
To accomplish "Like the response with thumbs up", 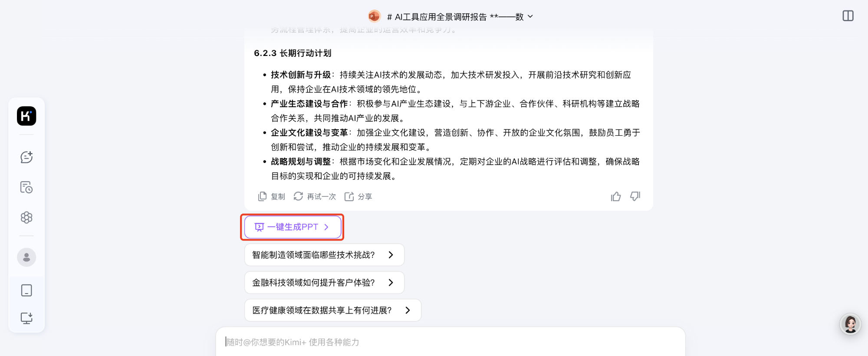I will [x=615, y=197].
